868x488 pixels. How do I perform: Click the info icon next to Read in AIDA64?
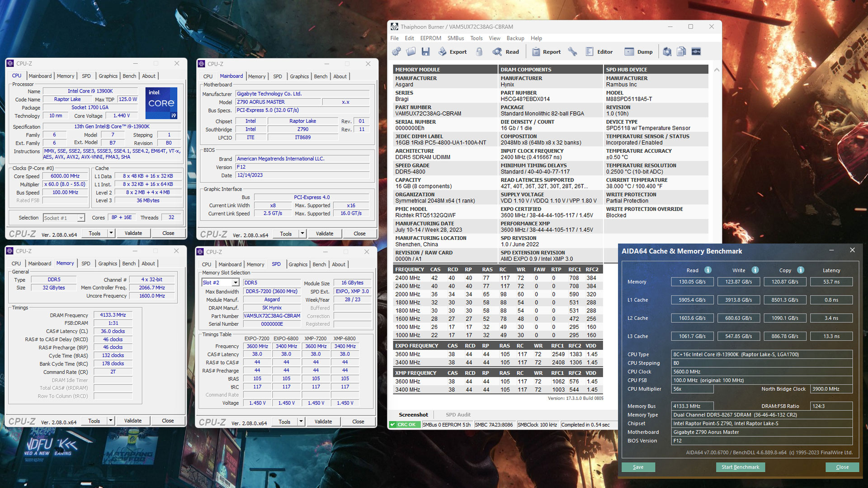pyautogui.click(x=708, y=270)
